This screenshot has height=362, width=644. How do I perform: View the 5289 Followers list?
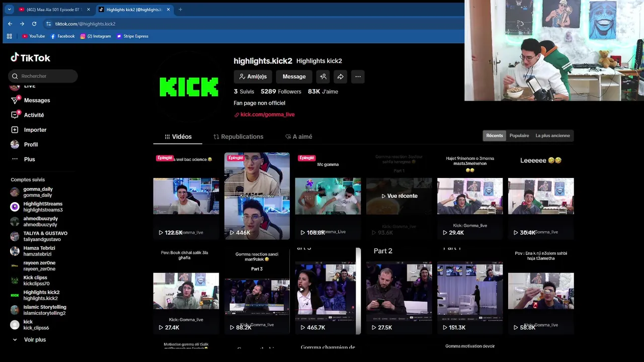point(281,92)
